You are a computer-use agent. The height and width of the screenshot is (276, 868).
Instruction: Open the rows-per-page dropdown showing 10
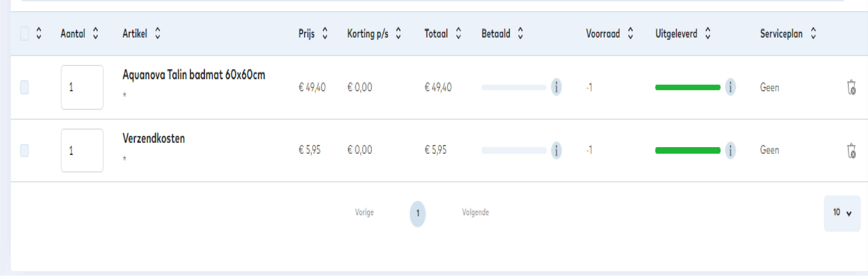(x=842, y=213)
